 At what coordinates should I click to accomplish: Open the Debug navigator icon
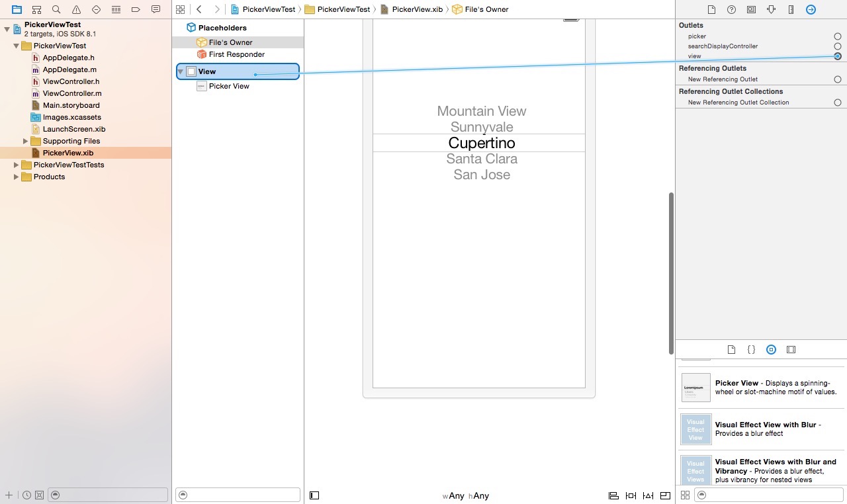[116, 9]
